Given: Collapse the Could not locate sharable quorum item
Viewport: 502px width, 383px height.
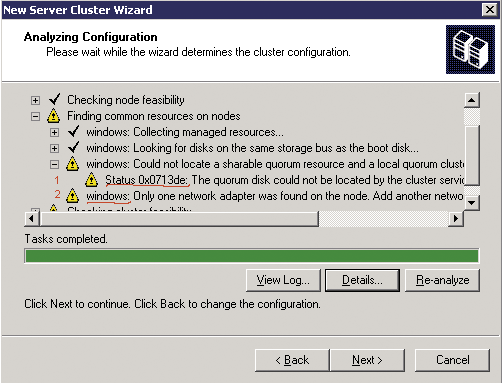Looking at the screenshot, I should pyautogui.click(x=54, y=164).
